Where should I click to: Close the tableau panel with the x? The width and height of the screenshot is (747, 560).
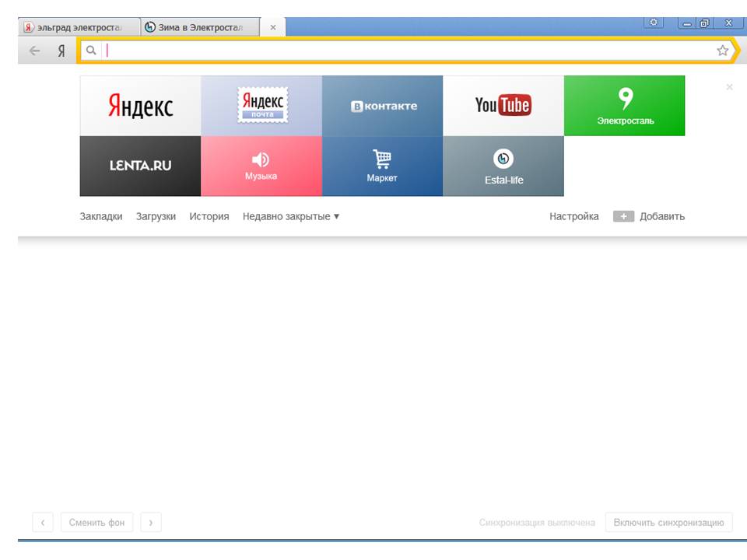(729, 86)
